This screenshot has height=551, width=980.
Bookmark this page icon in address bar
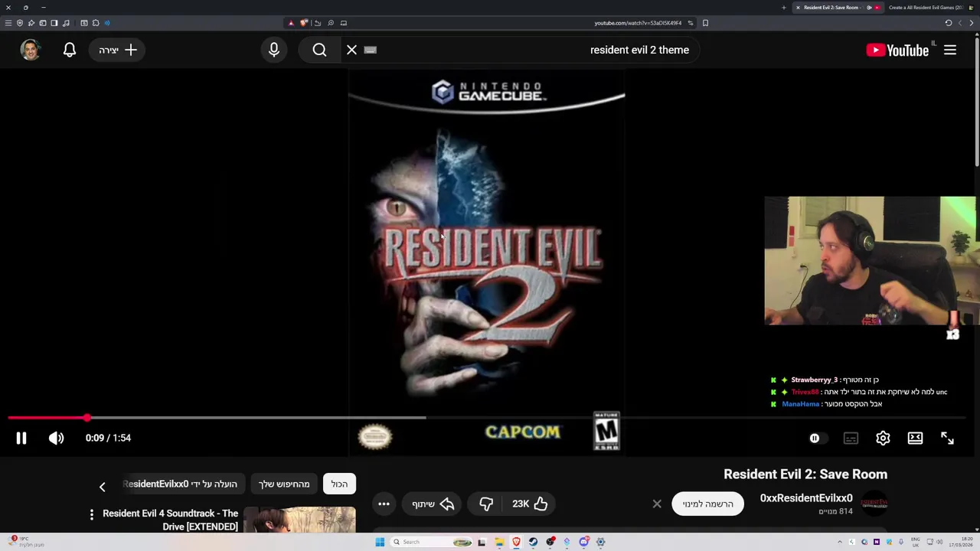(705, 23)
